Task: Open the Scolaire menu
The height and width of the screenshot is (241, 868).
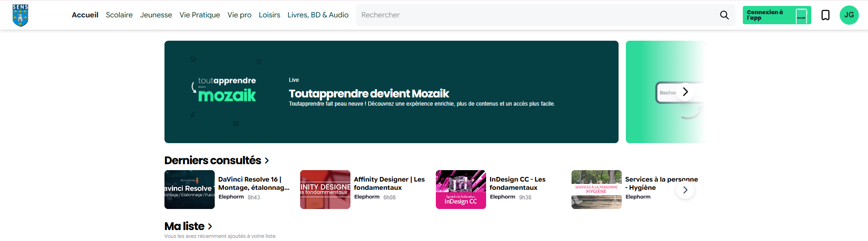Action: (119, 15)
